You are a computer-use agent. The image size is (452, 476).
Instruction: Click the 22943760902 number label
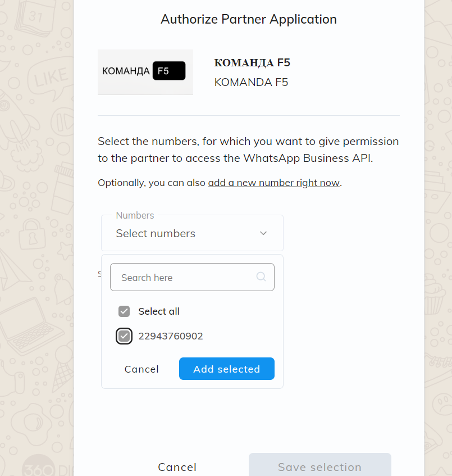click(x=171, y=336)
